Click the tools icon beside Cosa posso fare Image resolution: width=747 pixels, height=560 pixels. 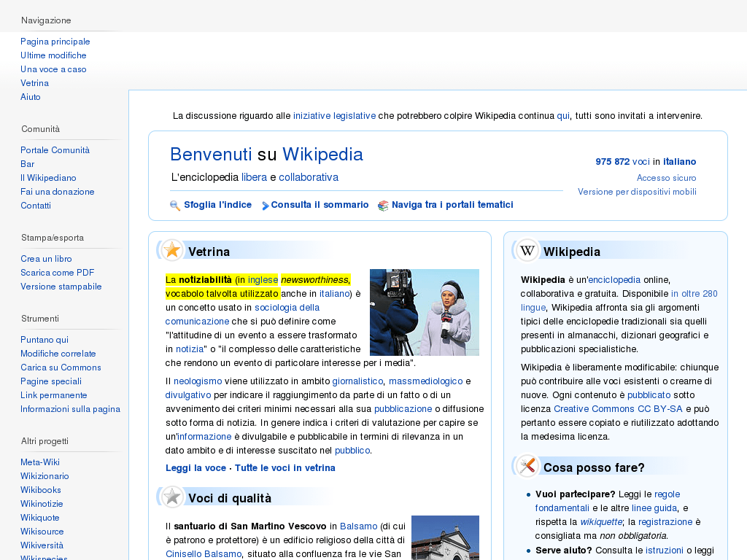point(527,467)
